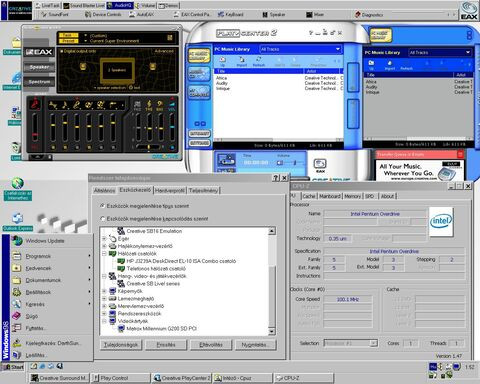480x384 pixels.
Task: Sort by the Artist column header in PlayCenter
Action: (x=321, y=71)
